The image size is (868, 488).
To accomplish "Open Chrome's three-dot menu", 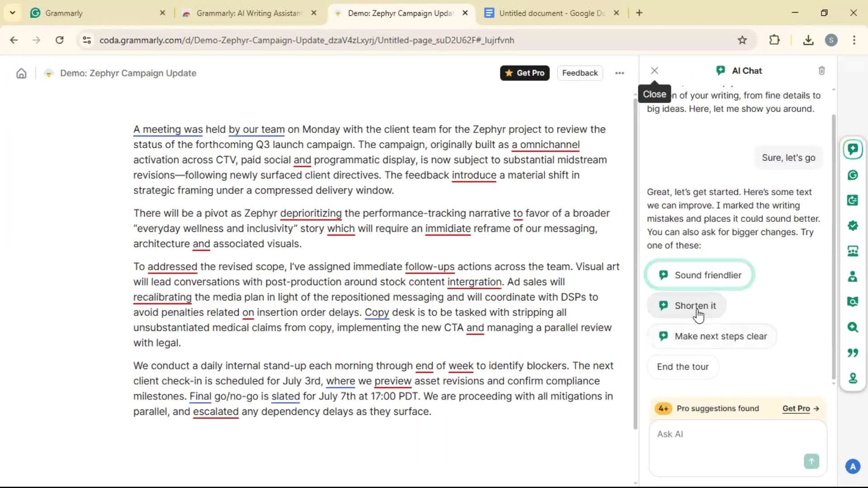I will [854, 40].
